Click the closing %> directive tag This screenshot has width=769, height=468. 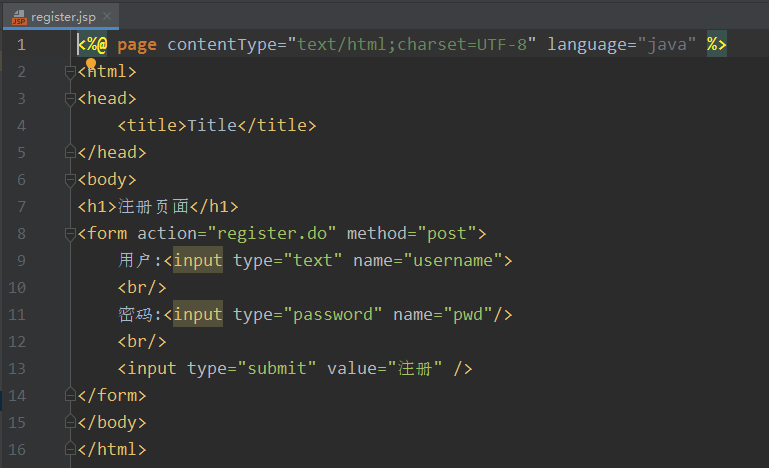[x=717, y=45]
